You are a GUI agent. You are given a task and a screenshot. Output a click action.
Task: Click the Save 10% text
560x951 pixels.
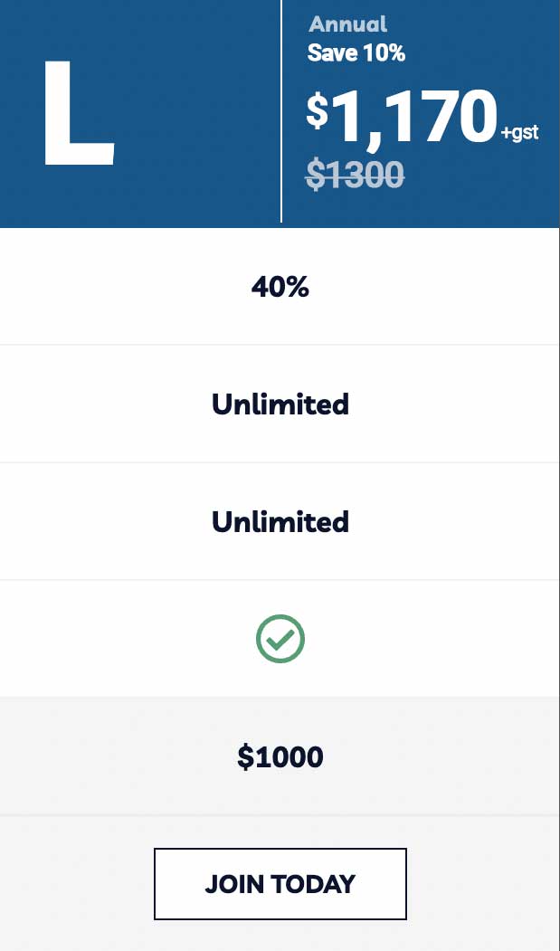[x=356, y=53]
